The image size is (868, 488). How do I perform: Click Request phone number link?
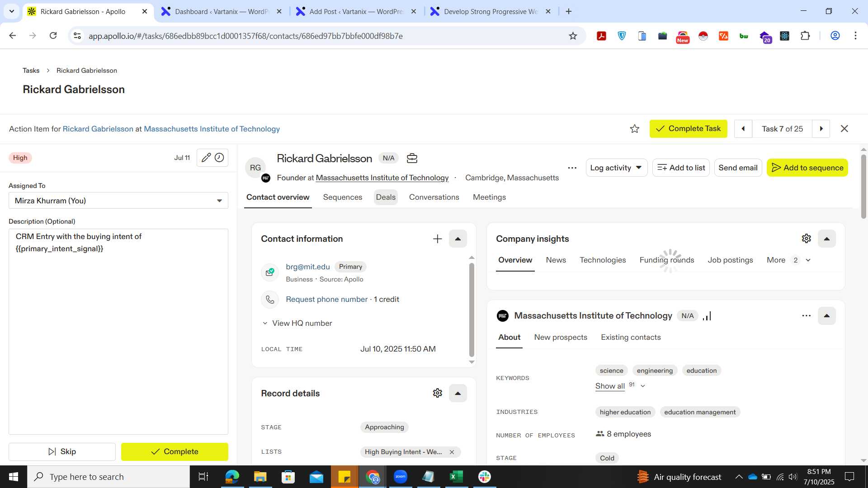click(326, 300)
